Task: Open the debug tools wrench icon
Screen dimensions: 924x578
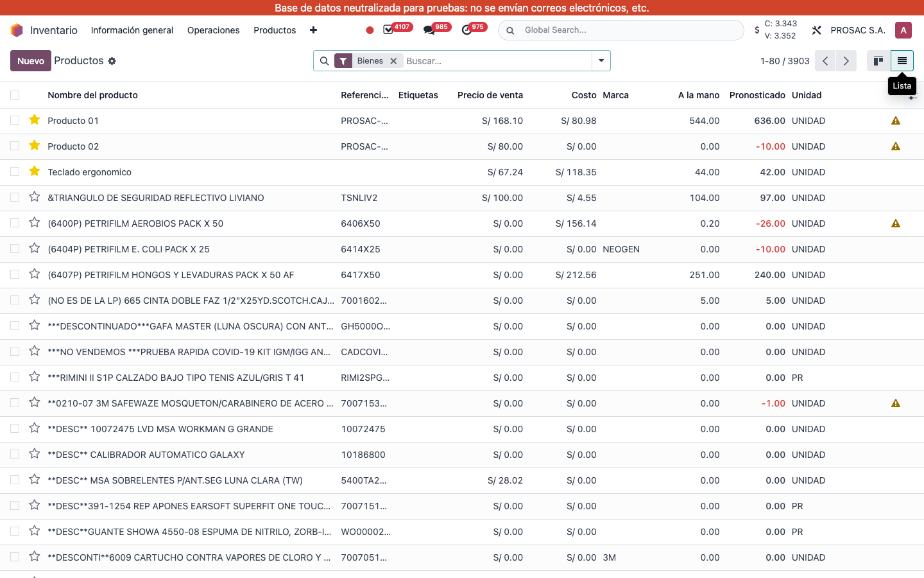Action: [x=817, y=30]
